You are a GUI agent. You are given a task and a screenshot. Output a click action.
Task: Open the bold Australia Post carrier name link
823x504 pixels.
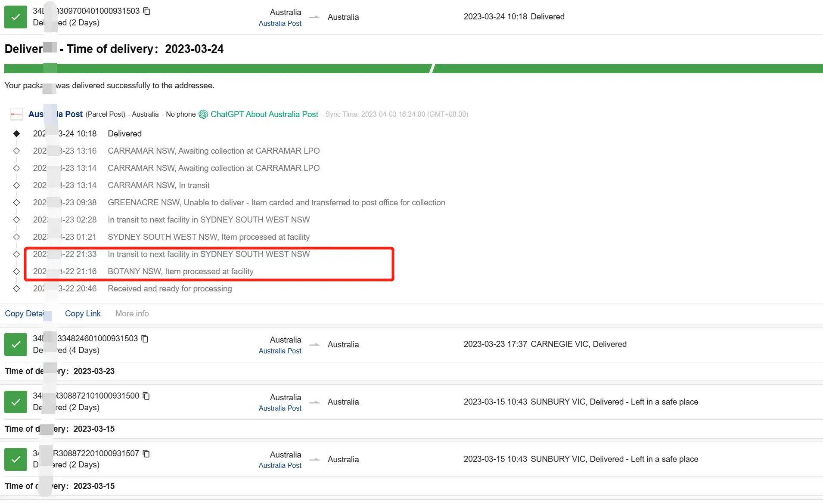click(x=56, y=114)
